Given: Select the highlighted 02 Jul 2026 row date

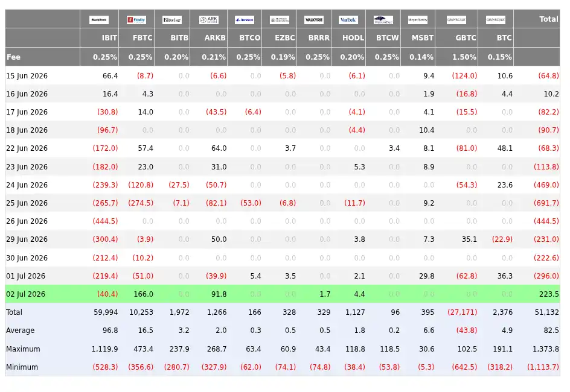Looking at the screenshot, I should point(26,294).
